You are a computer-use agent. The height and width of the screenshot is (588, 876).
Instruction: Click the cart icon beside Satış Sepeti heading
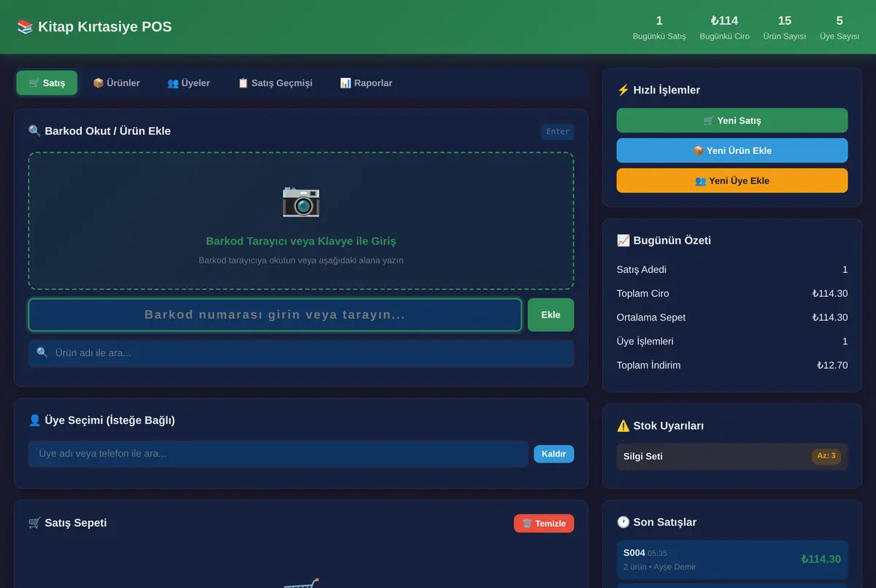tap(35, 523)
